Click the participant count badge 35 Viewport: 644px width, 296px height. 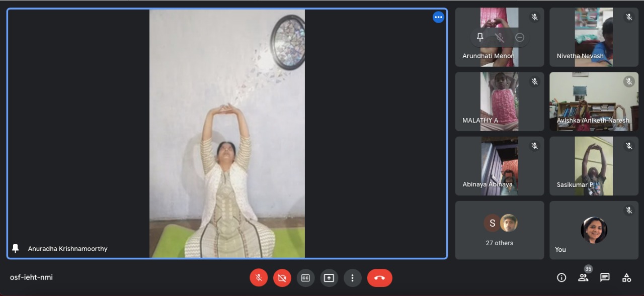point(588,269)
